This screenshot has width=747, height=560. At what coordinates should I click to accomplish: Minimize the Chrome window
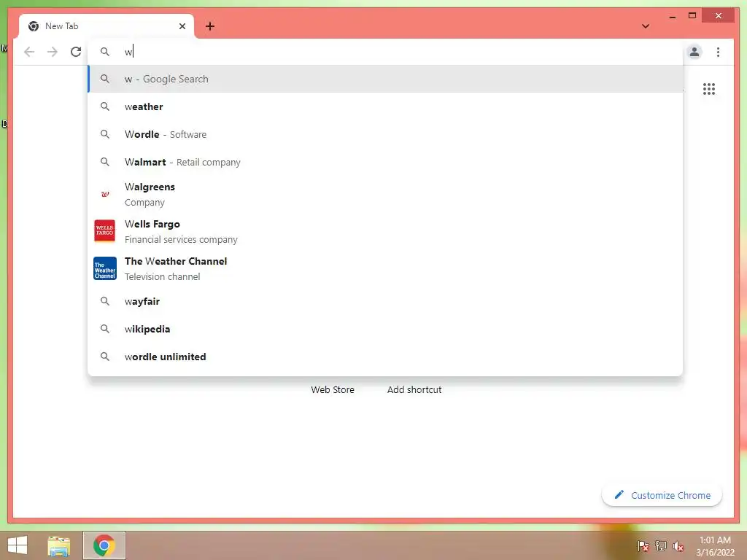click(672, 17)
